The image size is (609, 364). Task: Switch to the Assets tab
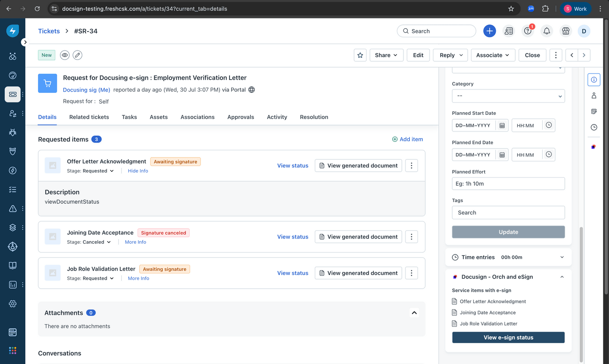[x=159, y=117]
